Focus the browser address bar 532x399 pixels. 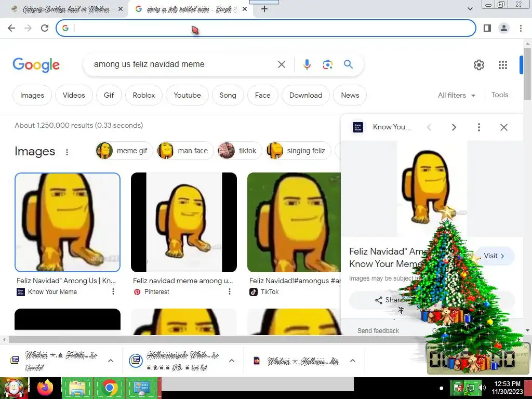265,28
